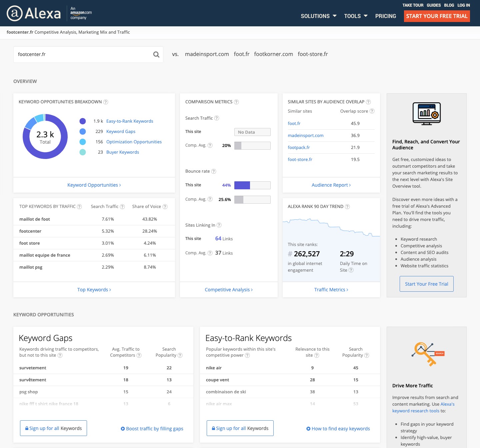
Task: Click help icon beside Search Traffic column header
Action: (122, 207)
